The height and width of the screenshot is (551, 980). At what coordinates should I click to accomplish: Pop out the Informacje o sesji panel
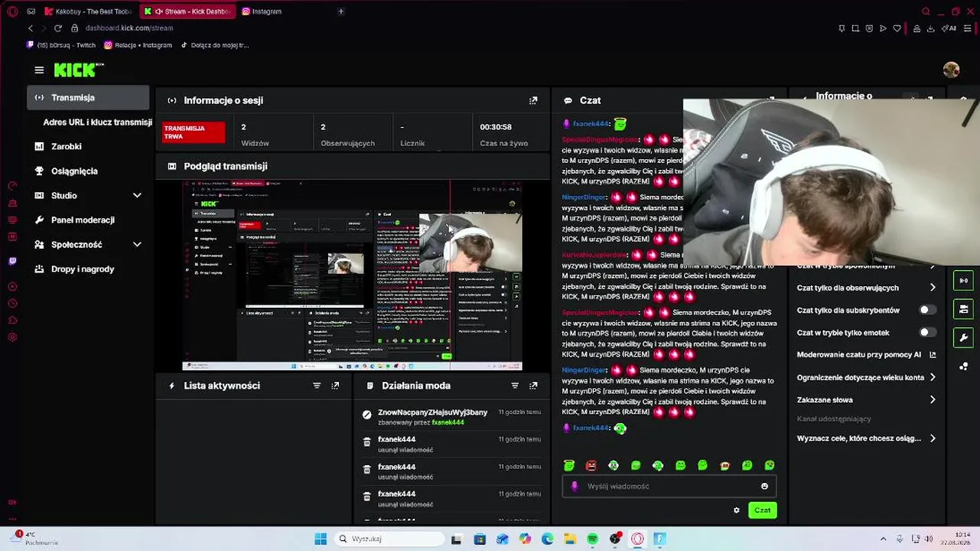pos(533,100)
